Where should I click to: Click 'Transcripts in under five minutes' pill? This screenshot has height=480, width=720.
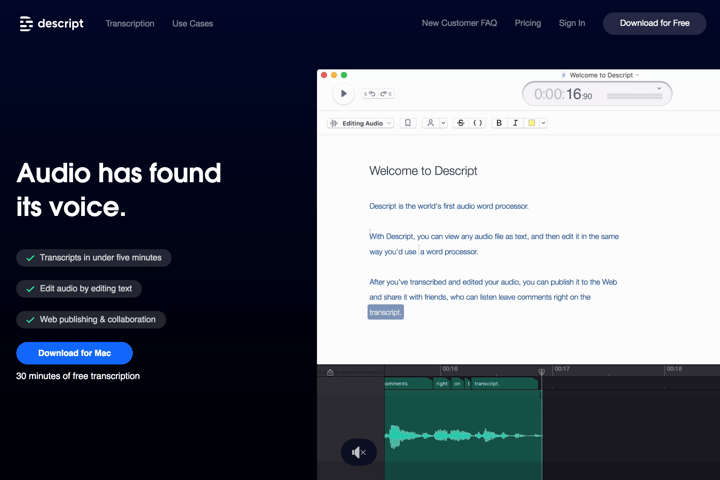pyautogui.click(x=94, y=258)
